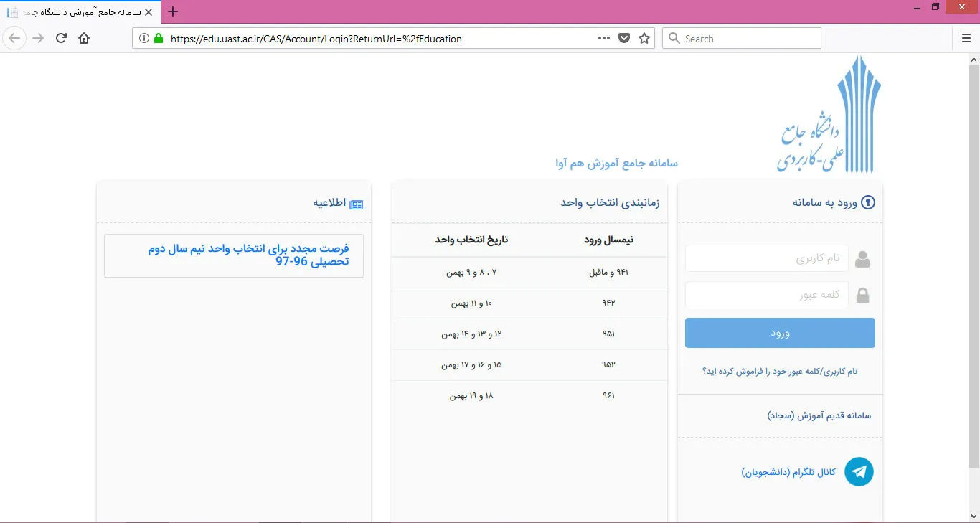This screenshot has width=980, height=523.
Task: Open the Firefox hamburger menu
Action: (x=966, y=39)
